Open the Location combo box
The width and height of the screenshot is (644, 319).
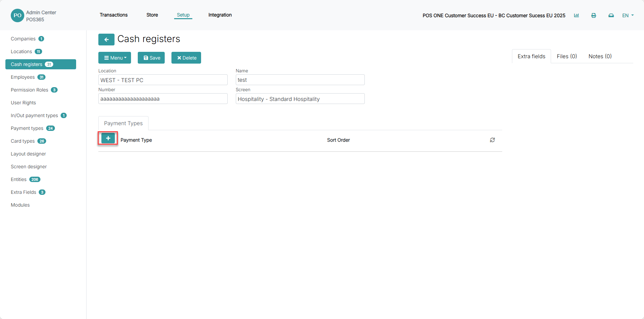(163, 80)
